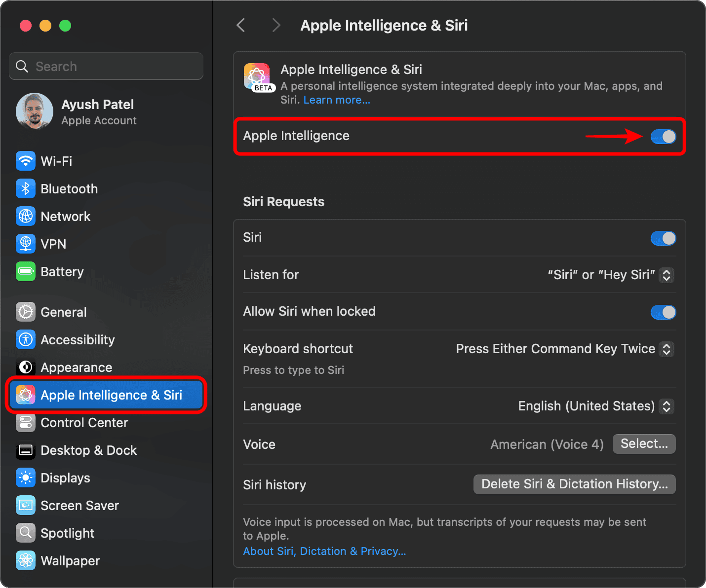Open the Learn more… link

337,100
